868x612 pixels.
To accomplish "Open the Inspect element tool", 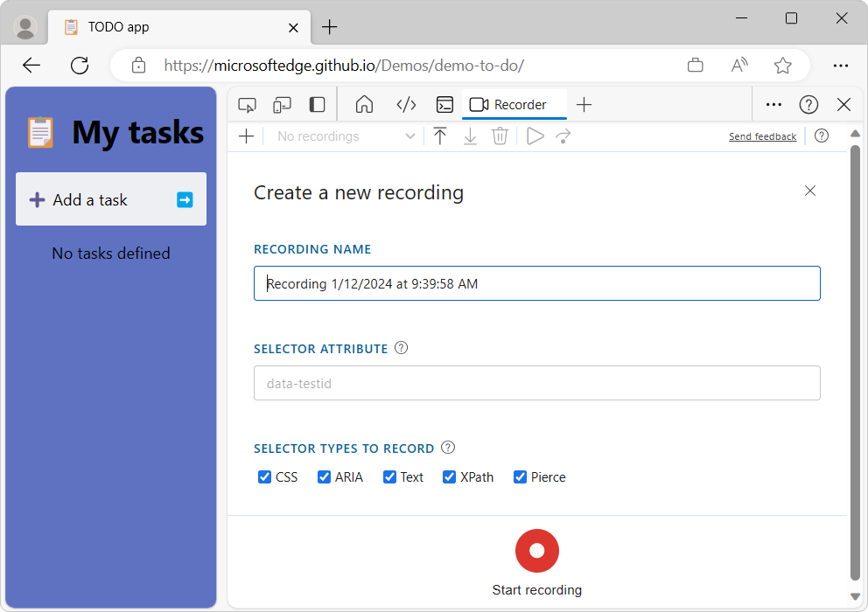I will pyautogui.click(x=247, y=105).
